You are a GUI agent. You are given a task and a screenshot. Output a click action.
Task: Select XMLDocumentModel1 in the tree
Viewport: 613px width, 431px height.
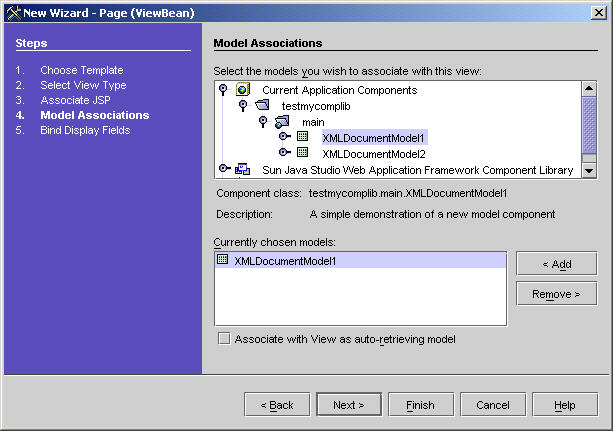point(373,138)
